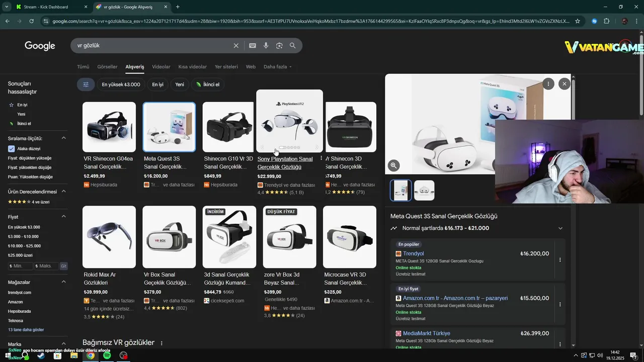Open the Chrome three-dot menu

(636, 21)
